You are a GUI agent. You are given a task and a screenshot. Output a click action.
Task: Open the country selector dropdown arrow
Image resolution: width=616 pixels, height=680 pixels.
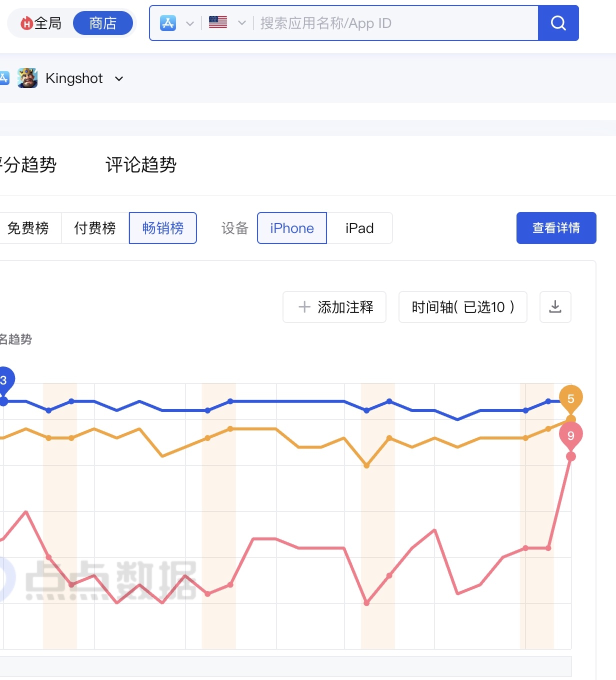(x=242, y=23)
